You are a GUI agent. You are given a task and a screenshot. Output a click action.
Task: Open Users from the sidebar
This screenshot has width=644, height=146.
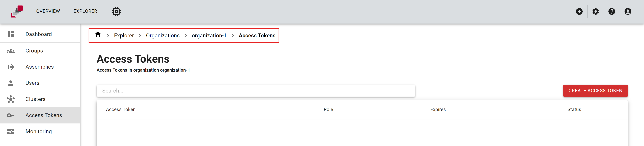click(x=40, y=83)
